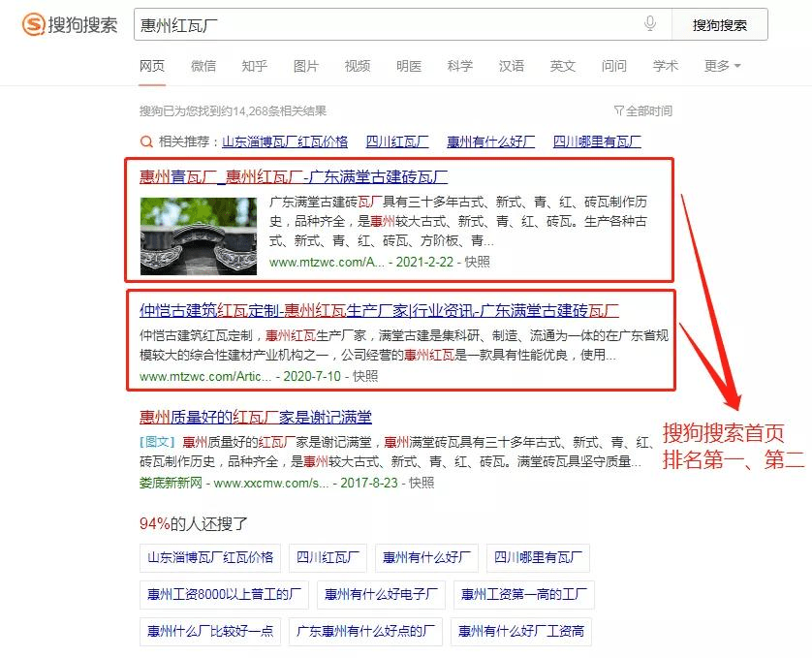Open 快照 for the 2021-2-22 result
The image size is (812, 658).
[477, 262]
